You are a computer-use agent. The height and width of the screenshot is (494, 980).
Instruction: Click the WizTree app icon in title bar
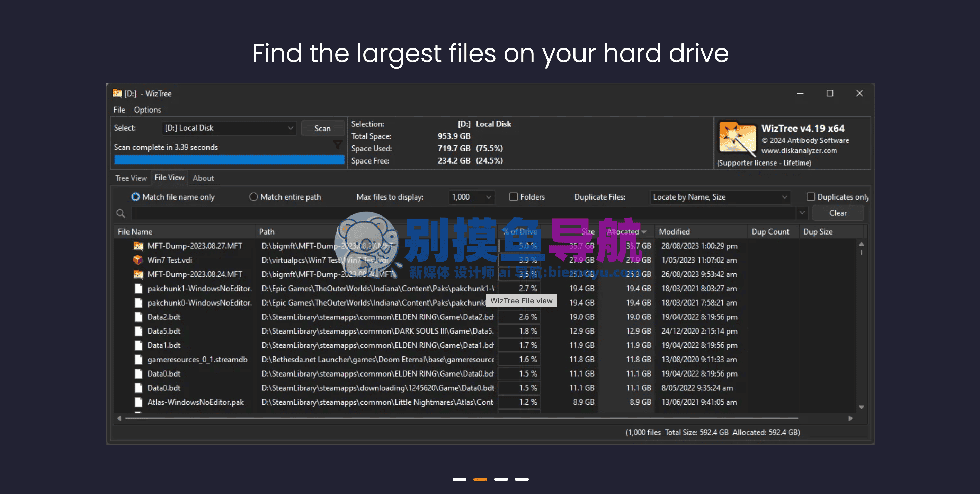(117, 93)
